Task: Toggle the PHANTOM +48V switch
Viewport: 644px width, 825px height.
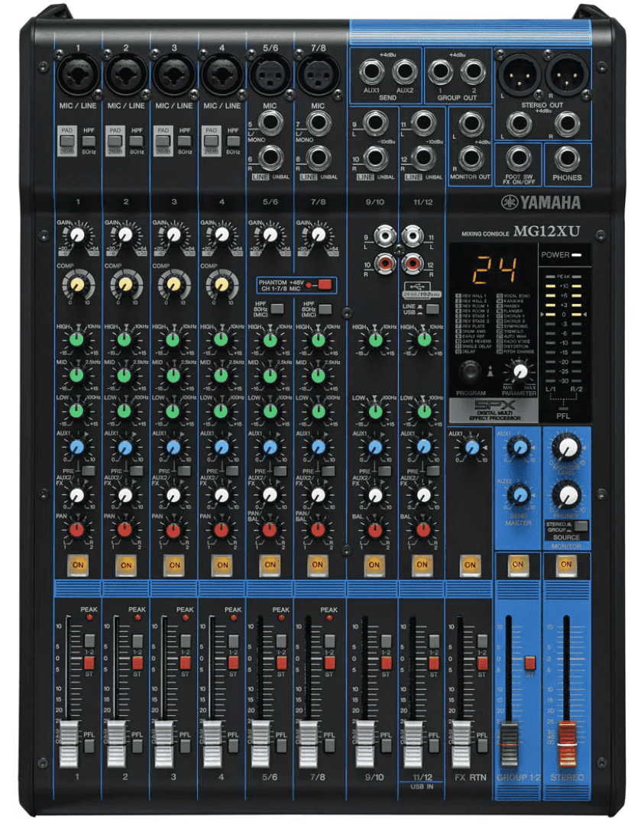Action: coord(325,285)
